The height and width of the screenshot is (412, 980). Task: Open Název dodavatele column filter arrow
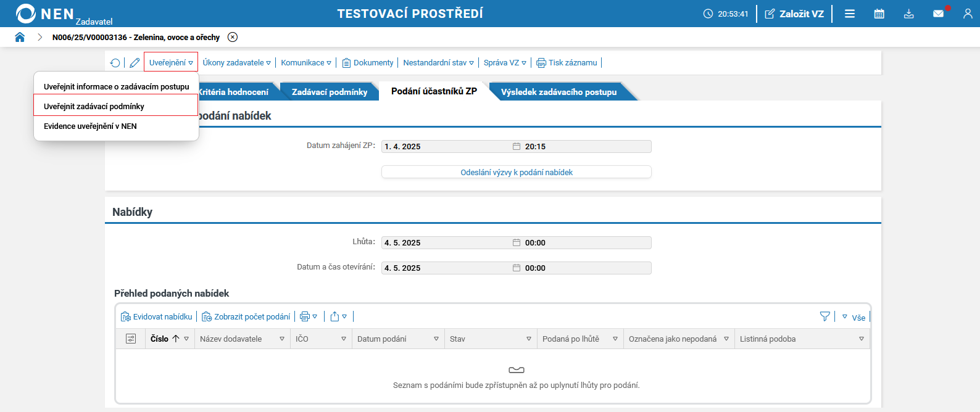[x=282, y=339]
